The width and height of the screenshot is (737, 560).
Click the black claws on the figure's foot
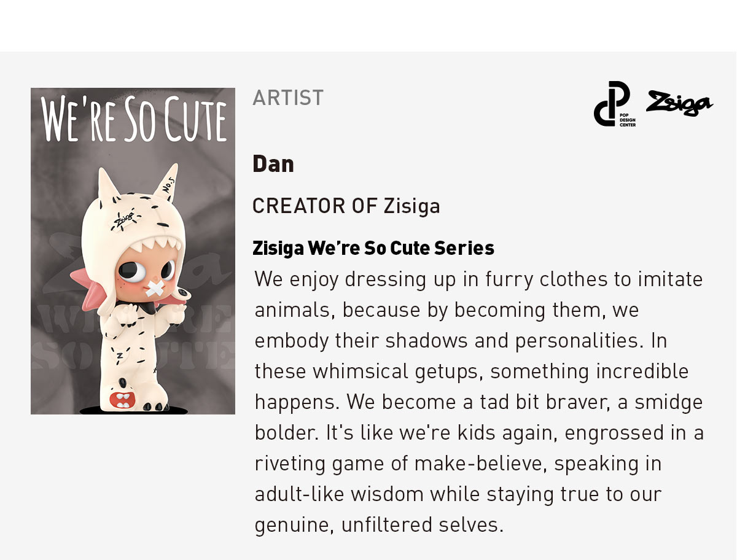tap(152, 406)
